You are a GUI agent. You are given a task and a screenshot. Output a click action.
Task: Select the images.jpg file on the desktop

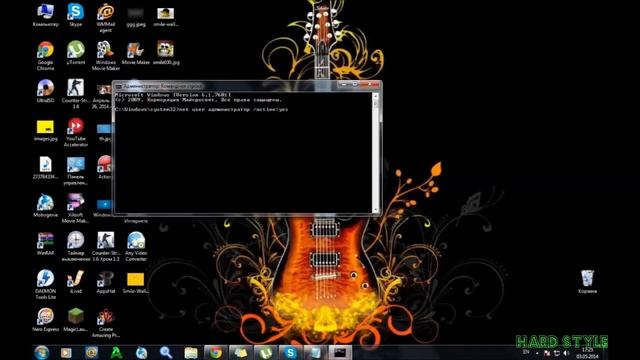[x=45, y=130]
